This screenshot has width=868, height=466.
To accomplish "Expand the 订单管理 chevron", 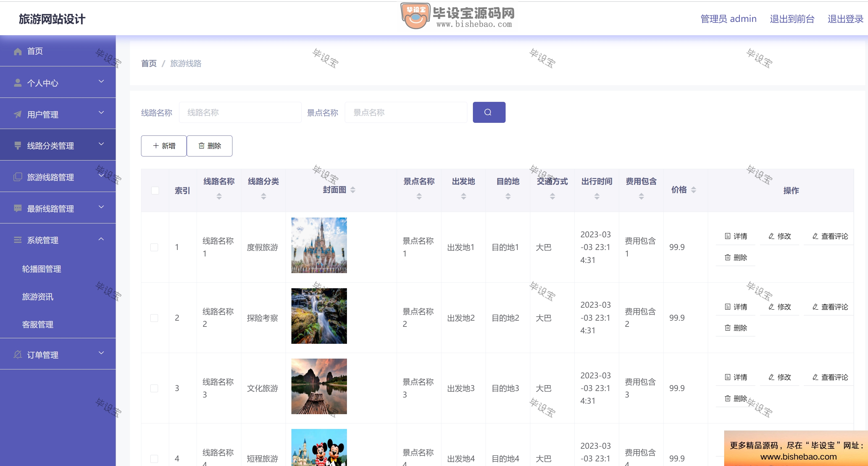I will 101,353.
